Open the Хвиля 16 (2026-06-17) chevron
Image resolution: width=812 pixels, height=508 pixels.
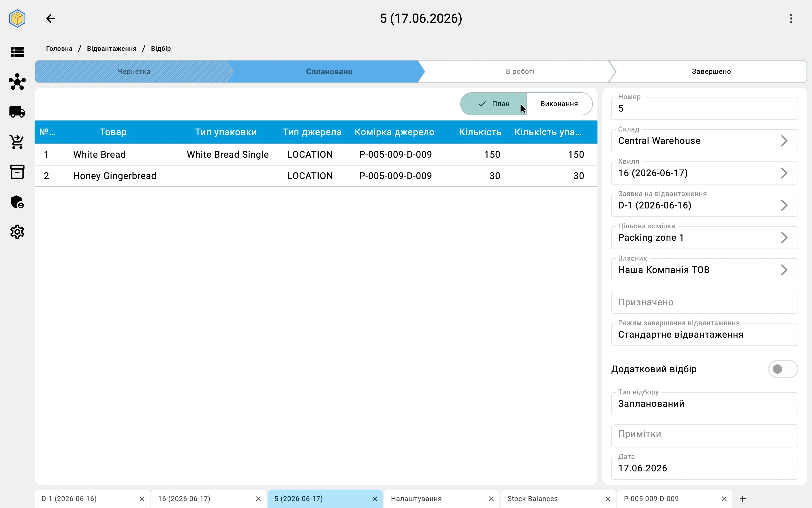[784, 173]
